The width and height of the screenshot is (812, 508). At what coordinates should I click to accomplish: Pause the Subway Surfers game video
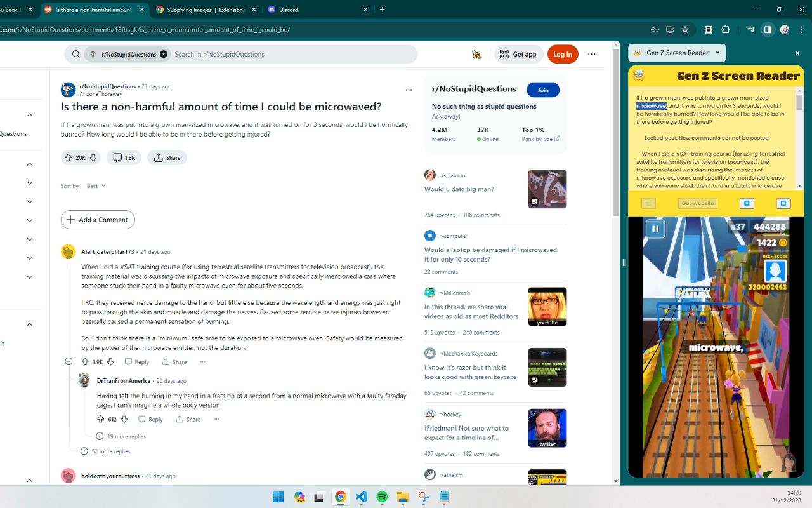click(655, 229)
